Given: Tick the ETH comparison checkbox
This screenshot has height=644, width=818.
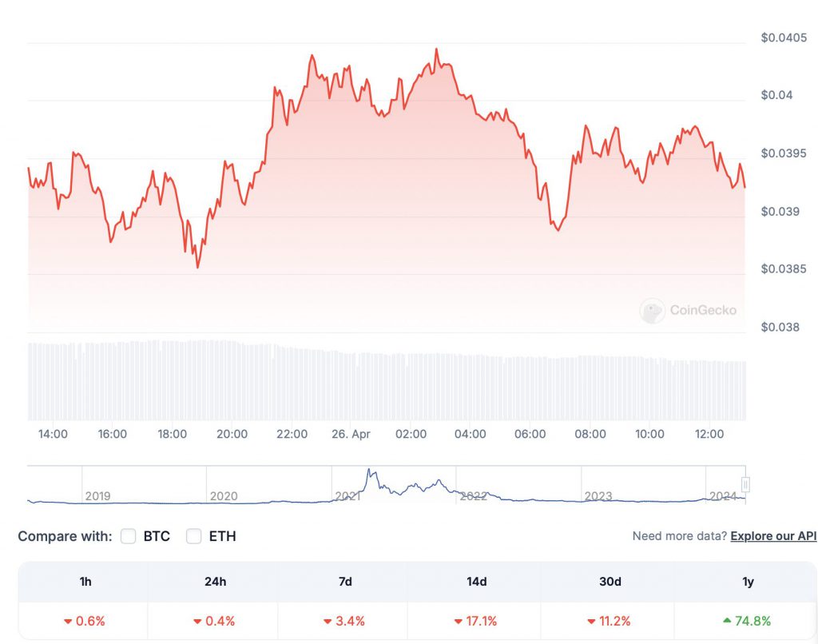Looking at the screenshot, I should click(193, 536).
